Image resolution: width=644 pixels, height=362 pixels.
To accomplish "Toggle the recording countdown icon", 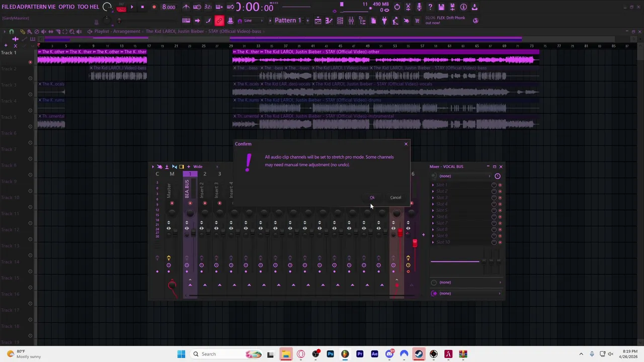I will 208,7.
